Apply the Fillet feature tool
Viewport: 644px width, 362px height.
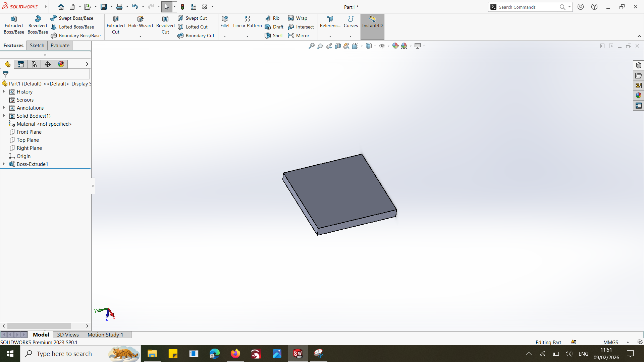click(225, 22)
